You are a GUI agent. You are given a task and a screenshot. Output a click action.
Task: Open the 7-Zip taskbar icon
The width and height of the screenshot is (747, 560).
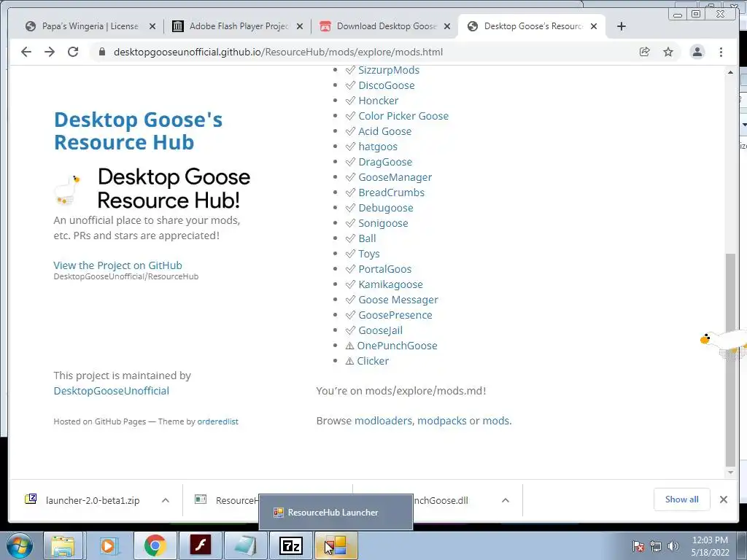pyautogui.click(x=291, y=545)
